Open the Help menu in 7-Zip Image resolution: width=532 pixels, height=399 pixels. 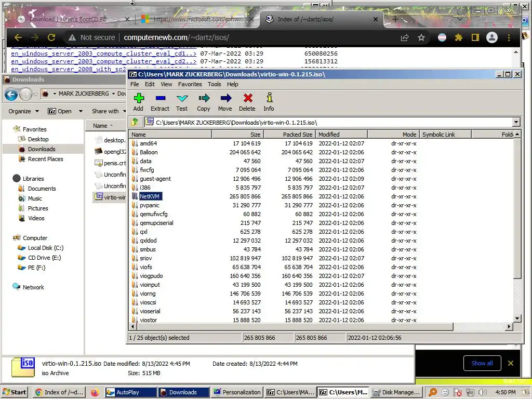tap(232, 84)
